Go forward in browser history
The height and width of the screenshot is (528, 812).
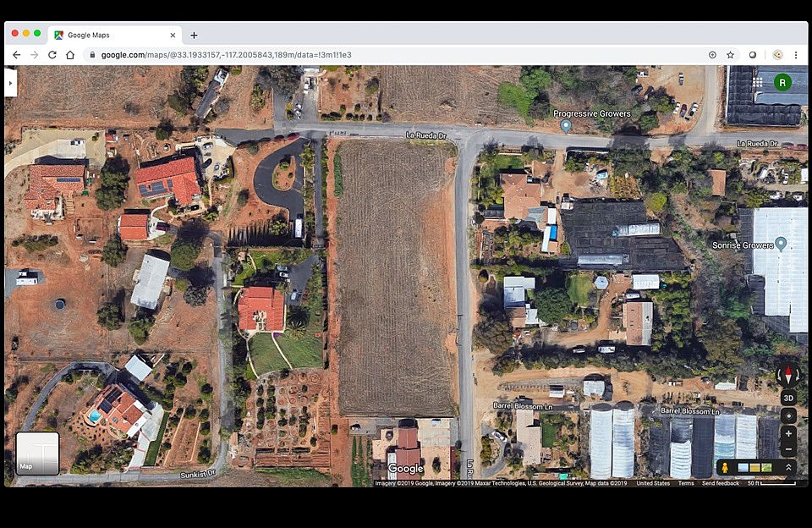click(34, 55)
